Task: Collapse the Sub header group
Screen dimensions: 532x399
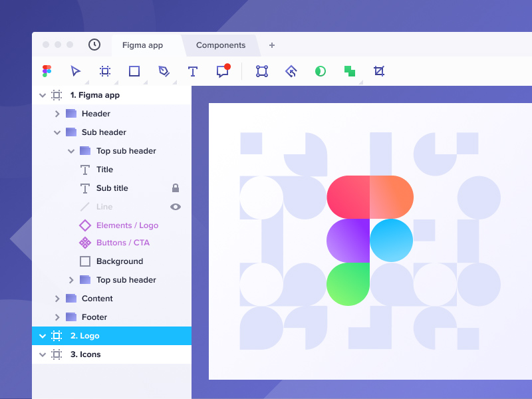Action: click(x=57, y=132)
